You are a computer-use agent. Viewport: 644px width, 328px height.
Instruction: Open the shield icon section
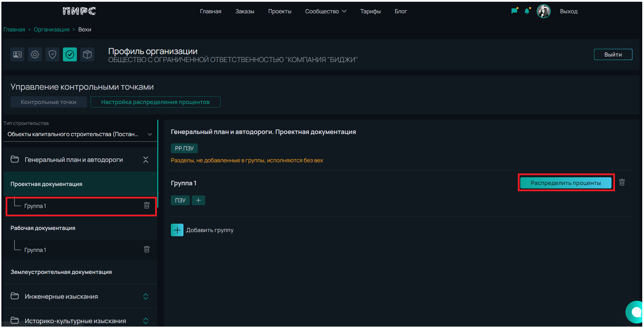52,54
